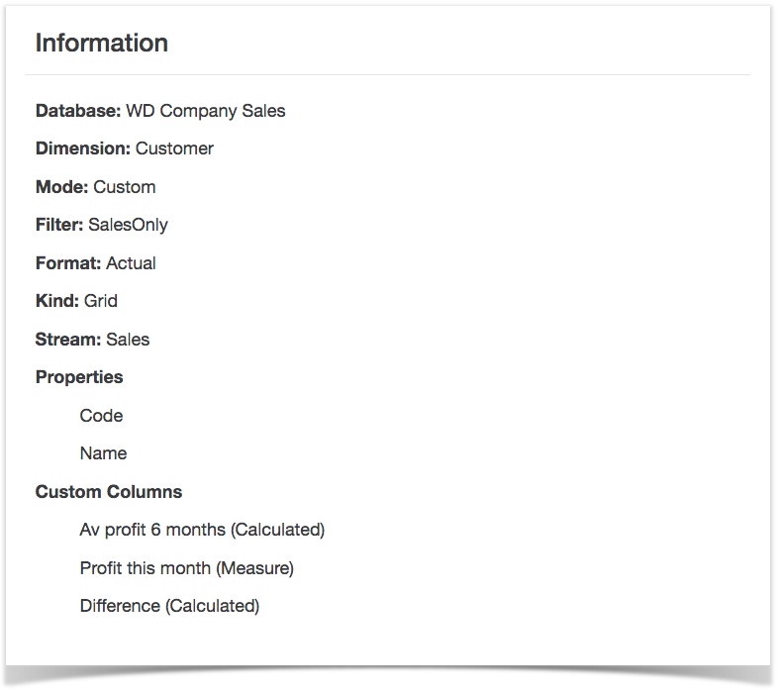Viewport: 784px width, 694px height.
Task: Click the Filter: SalesOnly entry
Action: [102, 225]
